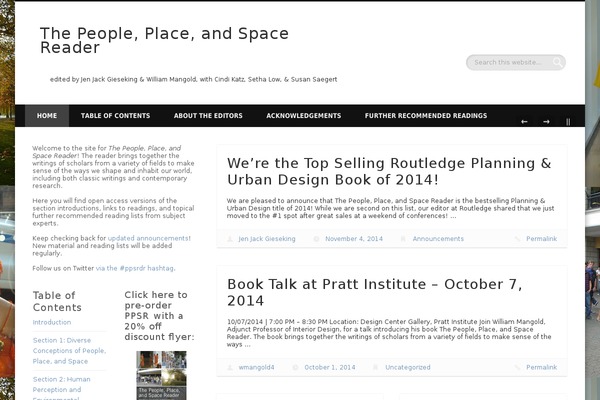Open the Home menu item
The image size is (600, 400).
click(x=47, y=116)
